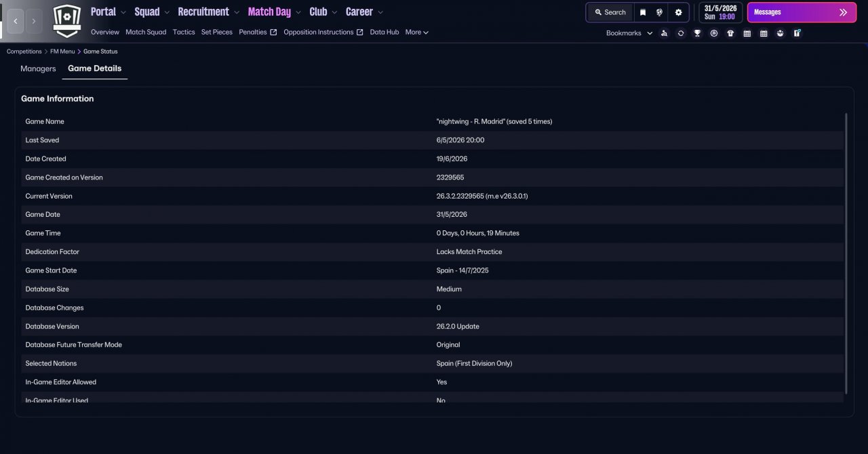Click the Game Date row label

[43, 214]
